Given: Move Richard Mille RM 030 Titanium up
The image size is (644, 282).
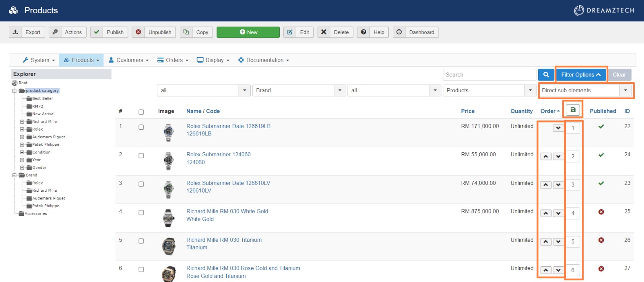Looking at the screenshot, I should coord(546,242).
